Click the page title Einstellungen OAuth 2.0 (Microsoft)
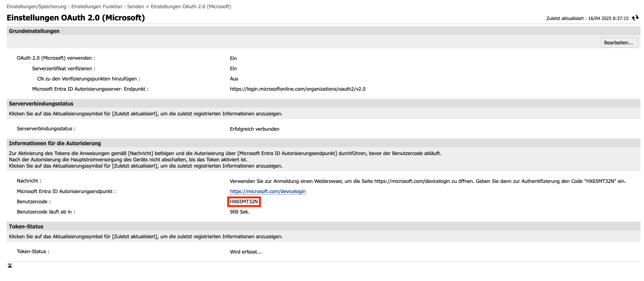 coord(76,18)
